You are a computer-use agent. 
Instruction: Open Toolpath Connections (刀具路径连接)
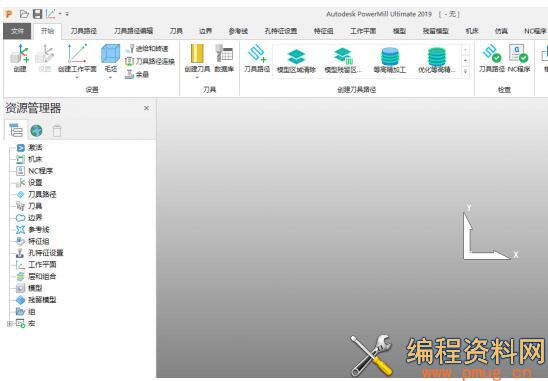pos(150,61)
